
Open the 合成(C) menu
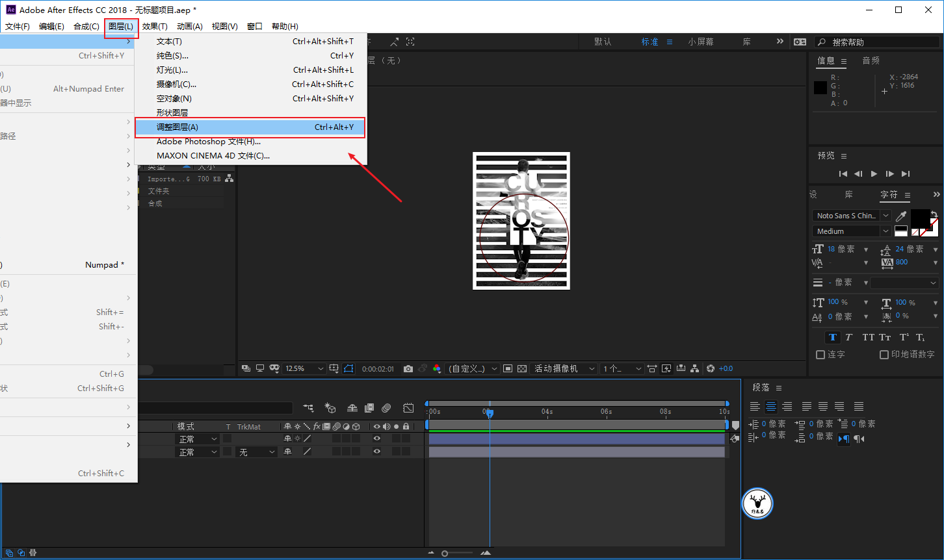click(x=86, y=27)
